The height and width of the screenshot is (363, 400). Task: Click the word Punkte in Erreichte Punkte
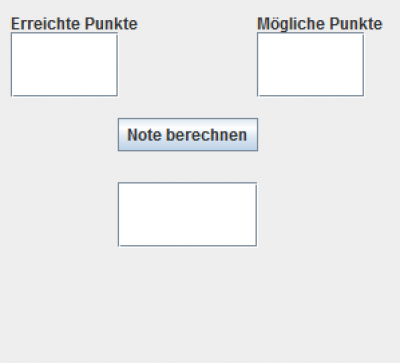click(x=111, y=24)
